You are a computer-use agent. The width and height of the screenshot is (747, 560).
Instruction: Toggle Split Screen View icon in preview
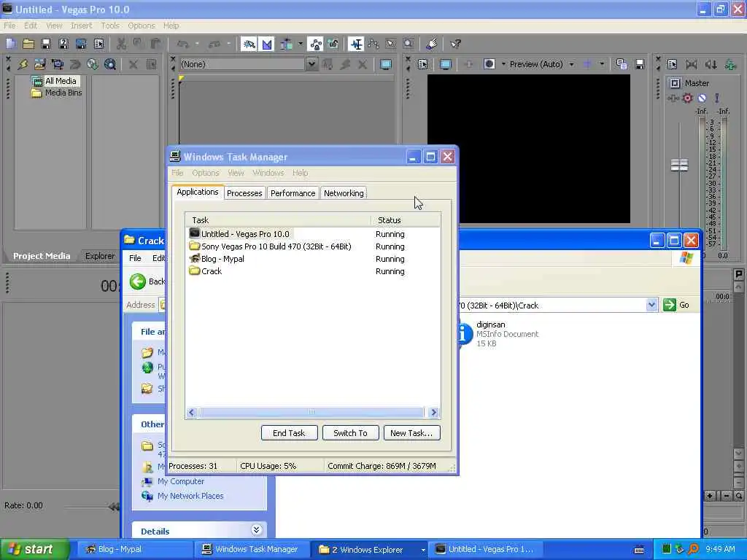coord(489,64)
